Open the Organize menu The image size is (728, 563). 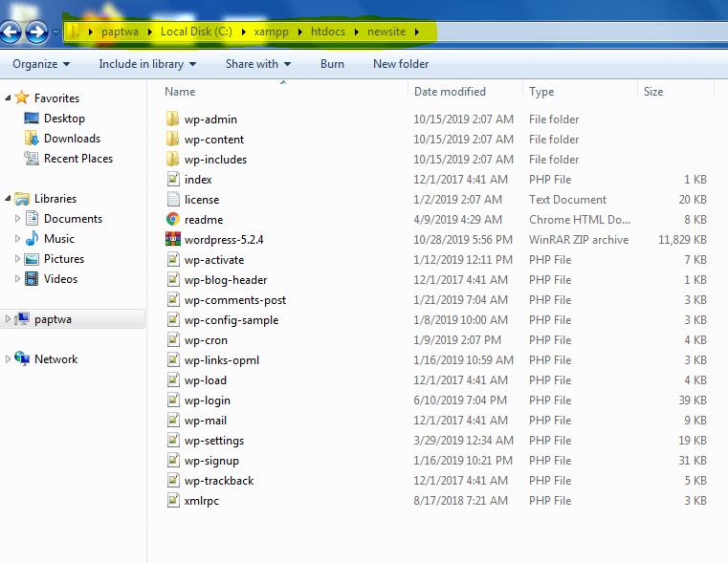pyautogui.click(x=41, y=63)
